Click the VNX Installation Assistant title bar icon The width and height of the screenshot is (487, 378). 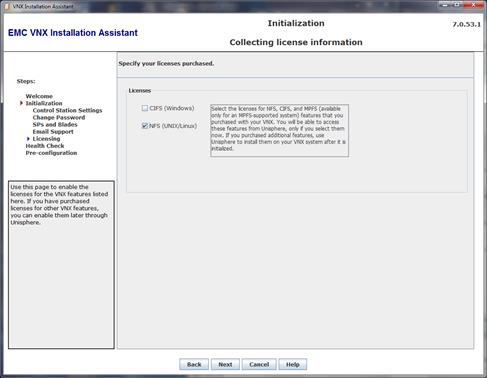[x=7, y=6]
